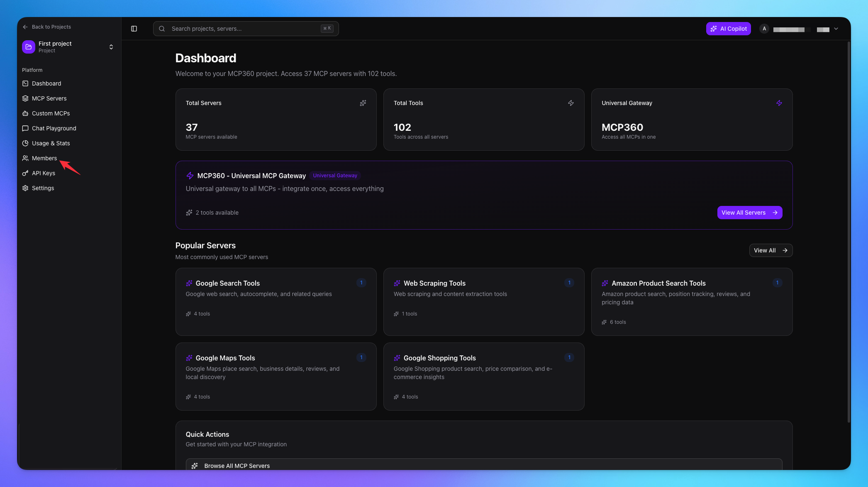Open the First project switcher chevrons
The height and width of the screenshot is (487, 868).
point(111,46)
